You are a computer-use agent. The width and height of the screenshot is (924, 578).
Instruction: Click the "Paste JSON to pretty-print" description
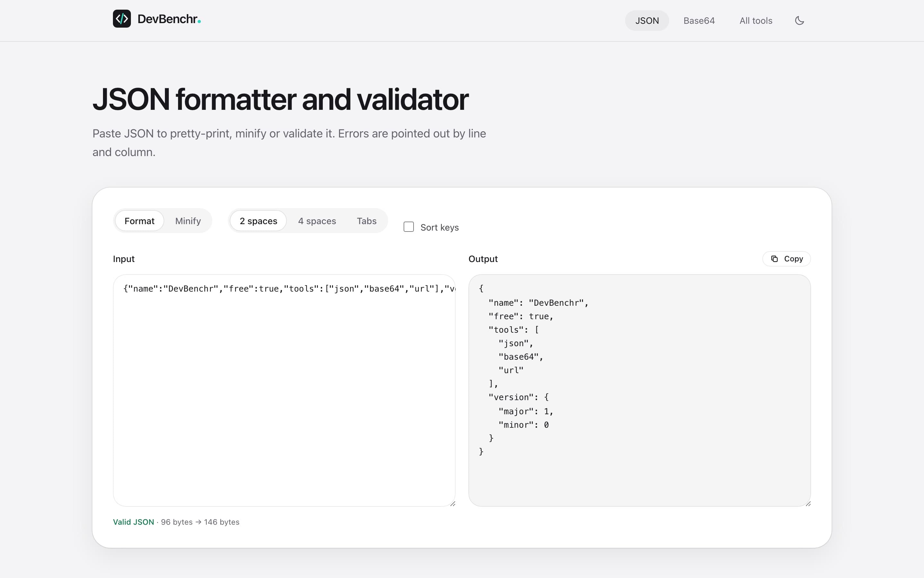coord(289,143)
